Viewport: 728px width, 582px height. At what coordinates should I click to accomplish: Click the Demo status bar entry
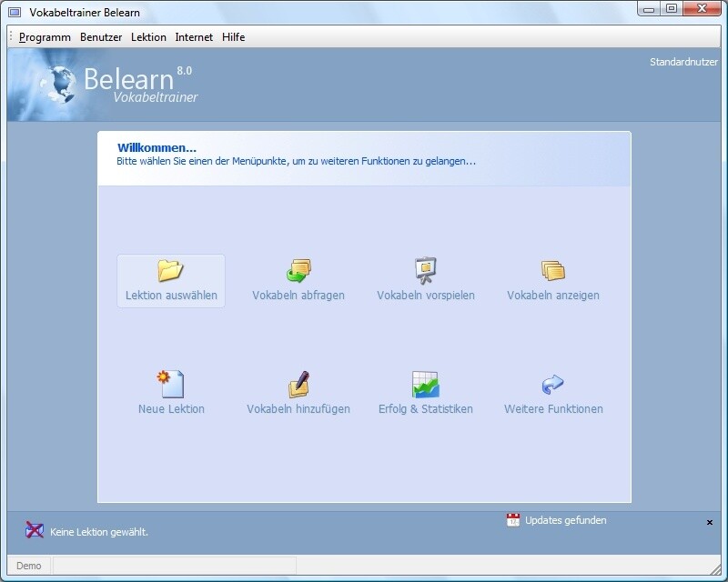click(29, 566)
